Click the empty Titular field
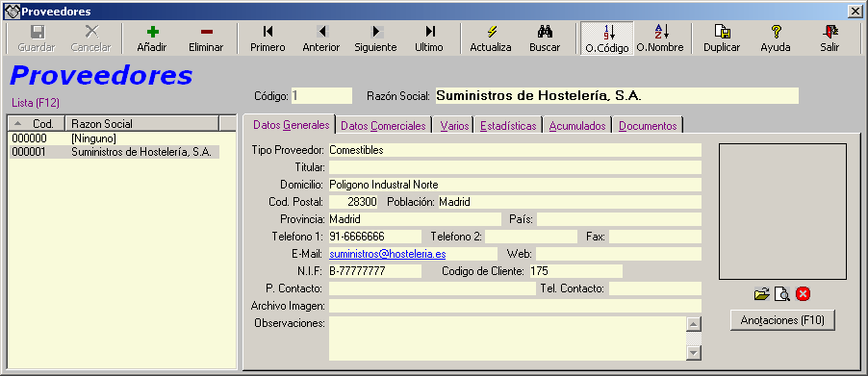 pyautogui.click(x=515, y=167)
